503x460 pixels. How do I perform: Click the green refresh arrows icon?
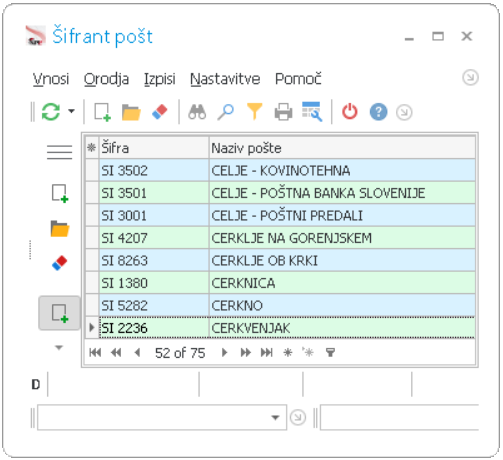pos(51,112)
